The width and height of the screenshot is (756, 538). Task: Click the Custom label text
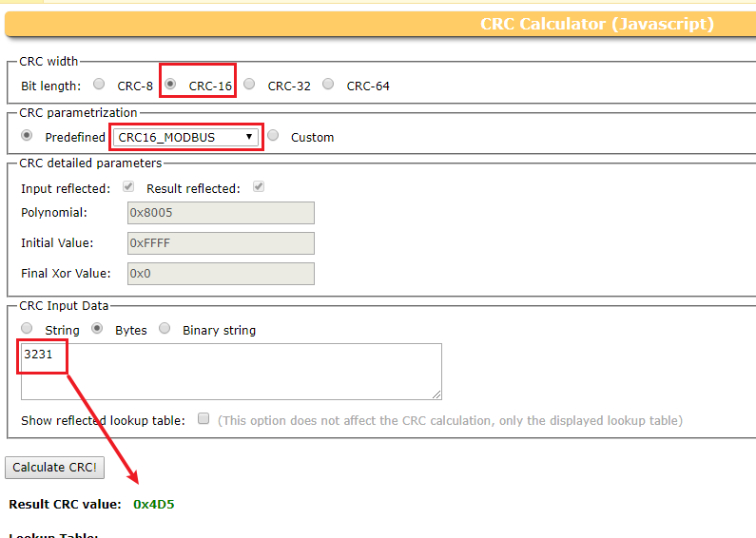pyautogui.click(x=313, y=138)
